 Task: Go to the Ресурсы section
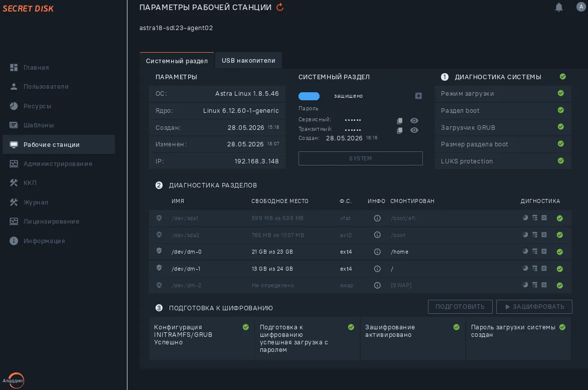[x=30, y=106]
